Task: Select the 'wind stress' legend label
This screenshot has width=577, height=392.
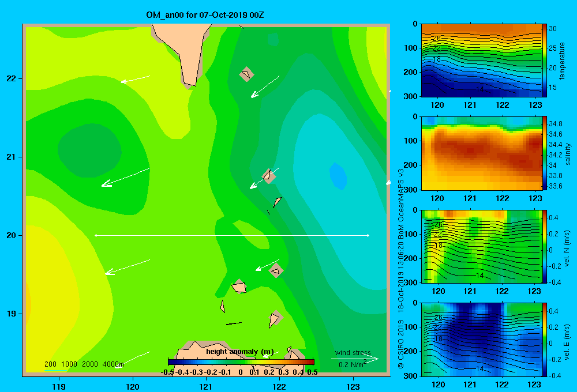Action: coord(353,353)
